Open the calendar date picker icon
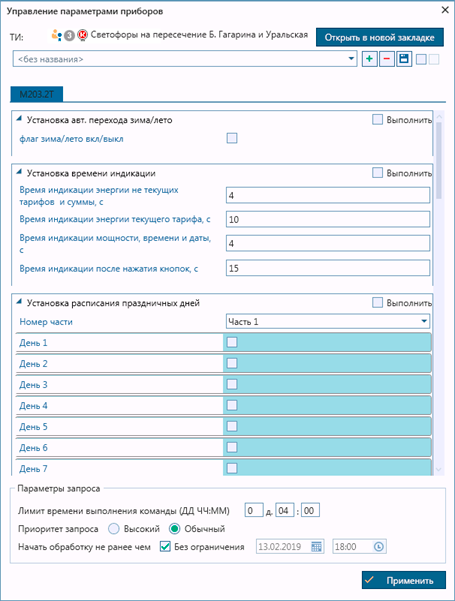 click(x=316, y=547)
